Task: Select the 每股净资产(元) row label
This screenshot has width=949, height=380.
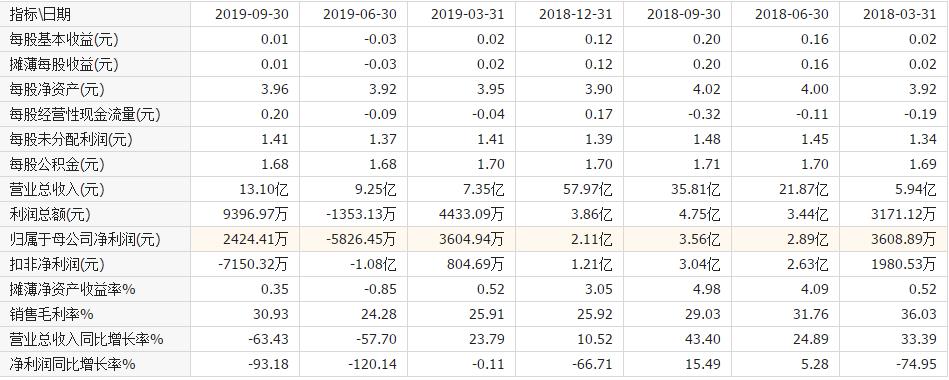Action: coord(57,90)
